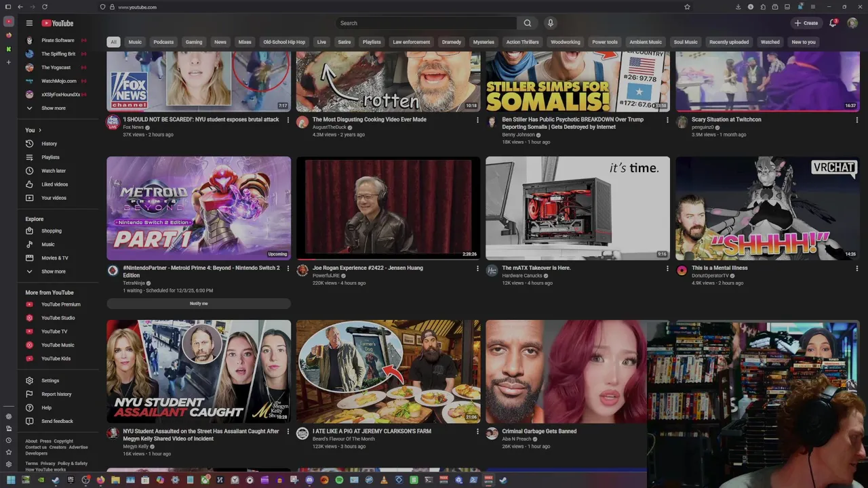The image size is (868, 488).
Task: Open PowerfulJRE channel name
Action: [326, 276]
